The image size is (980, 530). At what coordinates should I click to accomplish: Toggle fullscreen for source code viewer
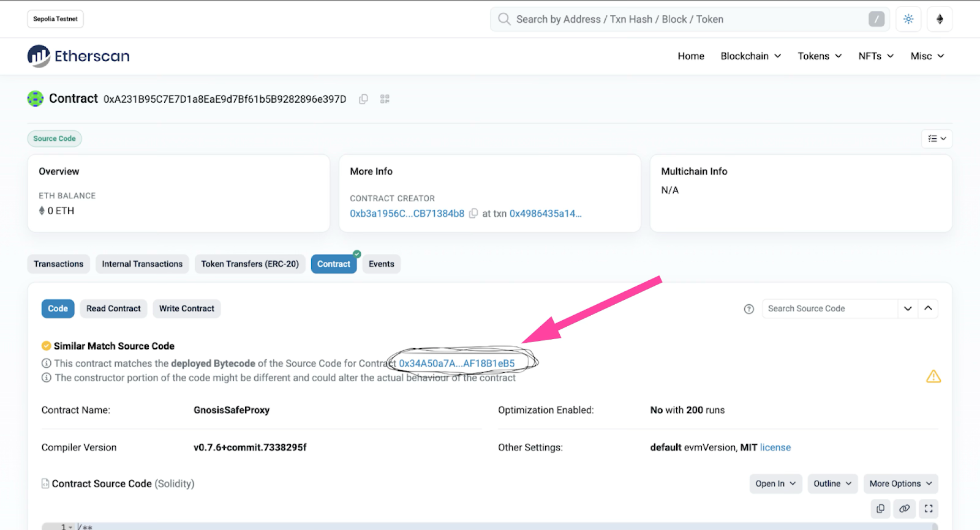click(x=929, y=509)
